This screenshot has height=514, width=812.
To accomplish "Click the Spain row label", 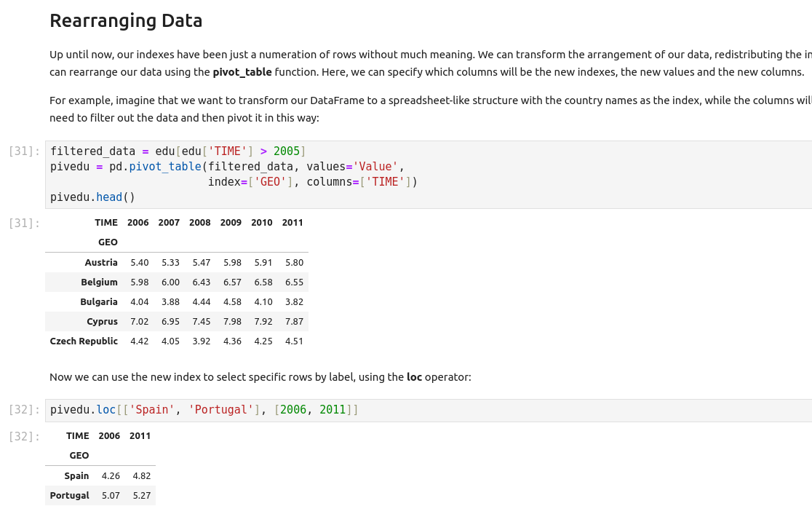I will [x=76, y=475].
